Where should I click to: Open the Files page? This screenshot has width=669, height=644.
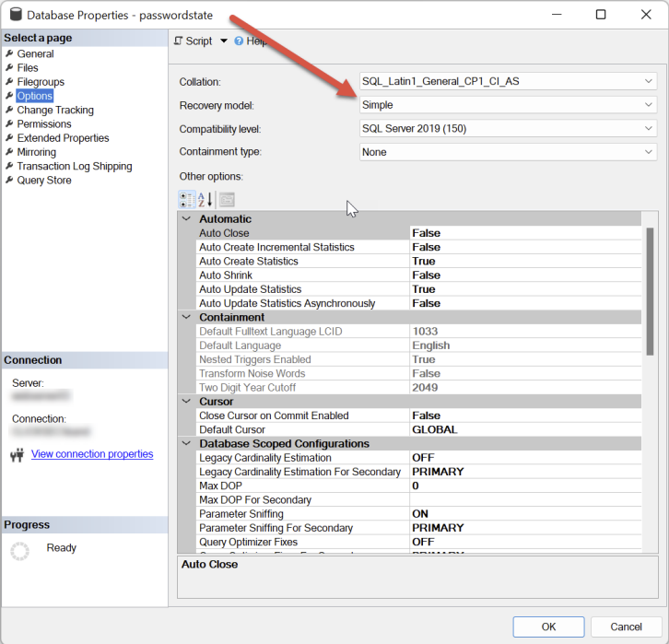tap(28, 68)
